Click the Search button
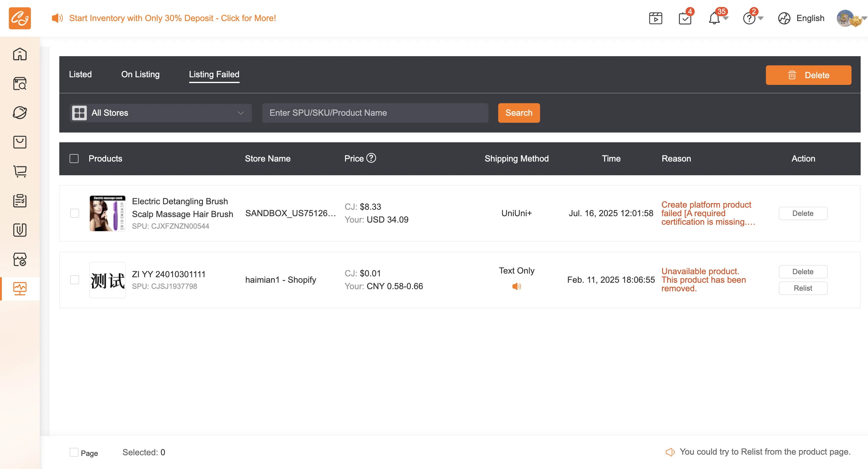Viewport: 868px width, 469px height. pyautogui.click(x=519, y=113)
